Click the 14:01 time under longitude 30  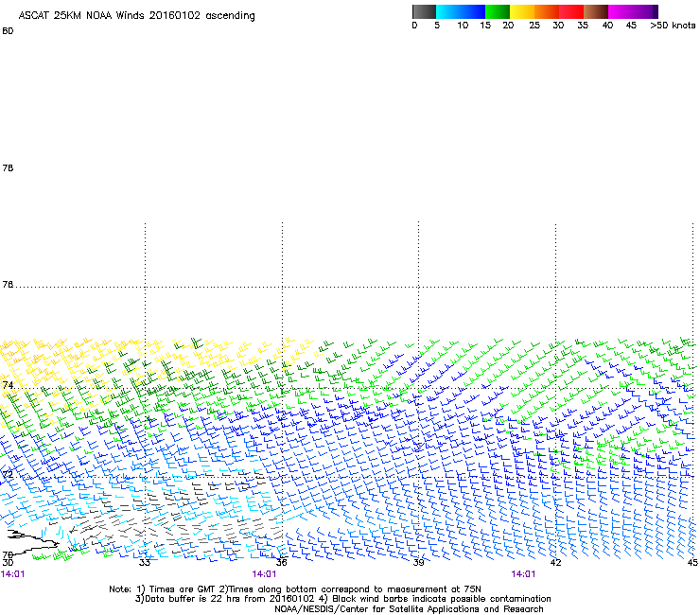(x=13, y=574)
